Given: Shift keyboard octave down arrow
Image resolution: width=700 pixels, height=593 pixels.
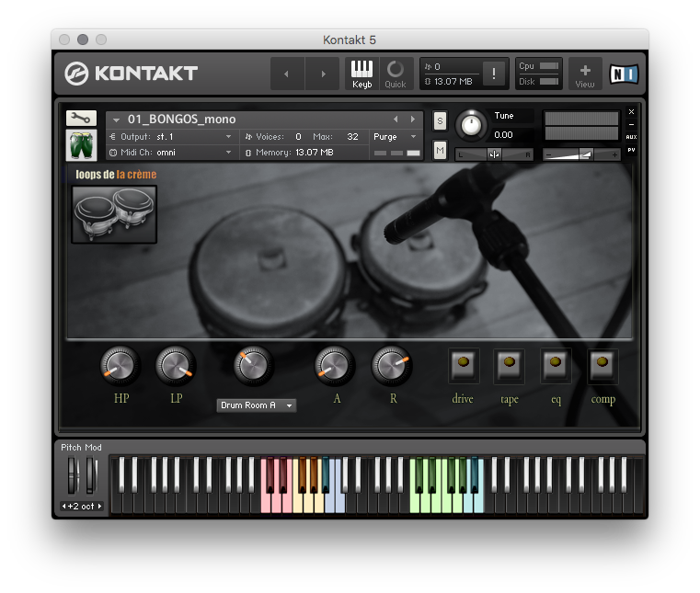Looking at the screenshot, I should pyautogui.click(x=63, y=506).
